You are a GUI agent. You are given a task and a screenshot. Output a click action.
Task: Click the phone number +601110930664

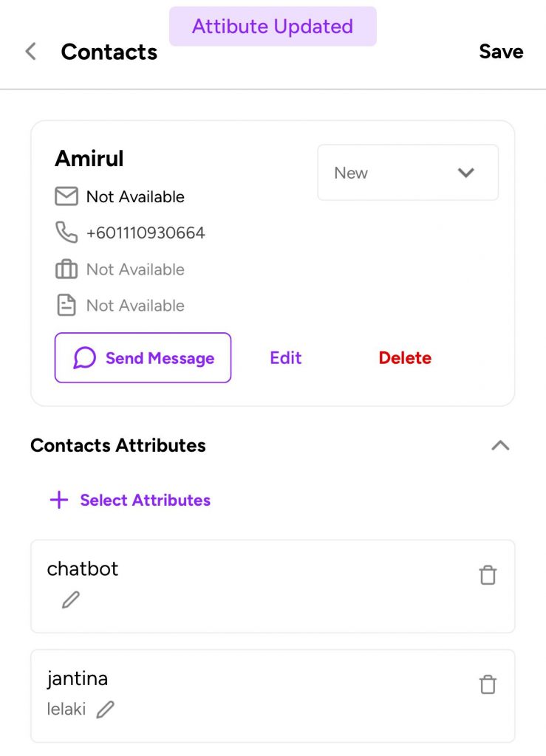click(146, 233)
